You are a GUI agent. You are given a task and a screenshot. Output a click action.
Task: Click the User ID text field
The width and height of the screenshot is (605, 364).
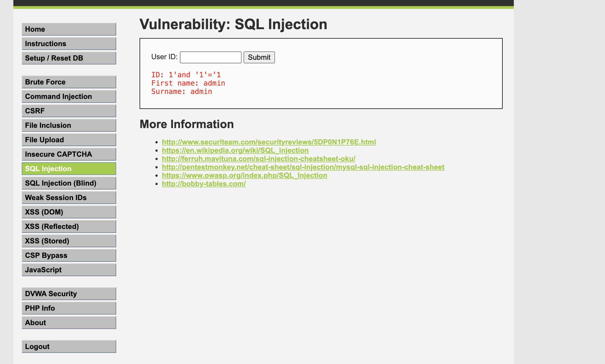210,57
